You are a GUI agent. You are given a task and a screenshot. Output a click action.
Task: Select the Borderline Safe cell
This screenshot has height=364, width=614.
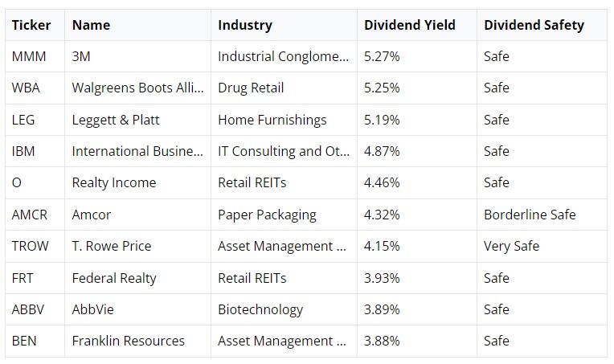click(530, 215)
